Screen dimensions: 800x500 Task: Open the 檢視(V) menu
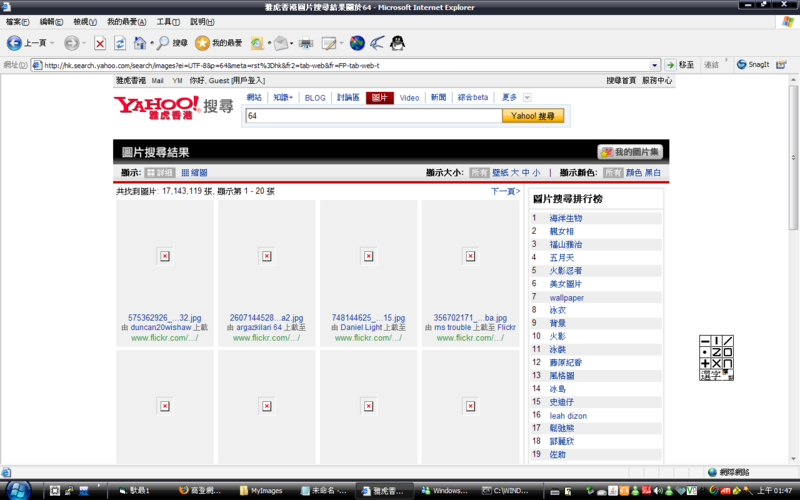(85, 22)
